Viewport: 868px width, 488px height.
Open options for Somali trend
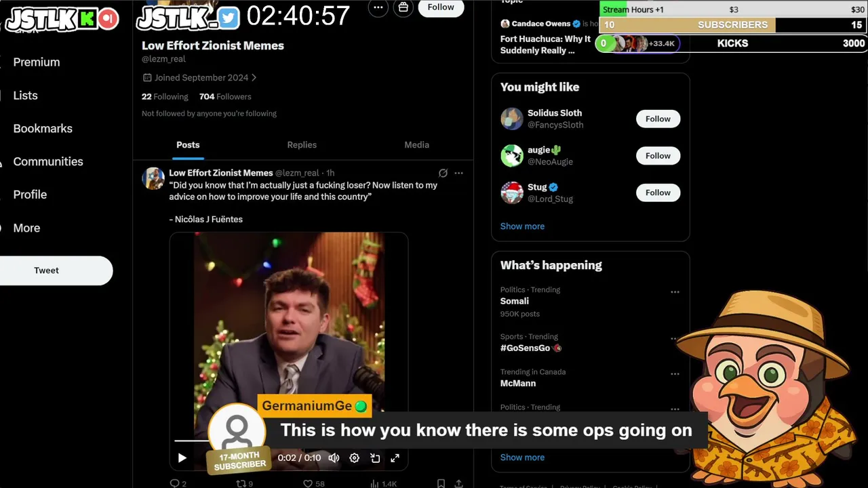point(675,292)
